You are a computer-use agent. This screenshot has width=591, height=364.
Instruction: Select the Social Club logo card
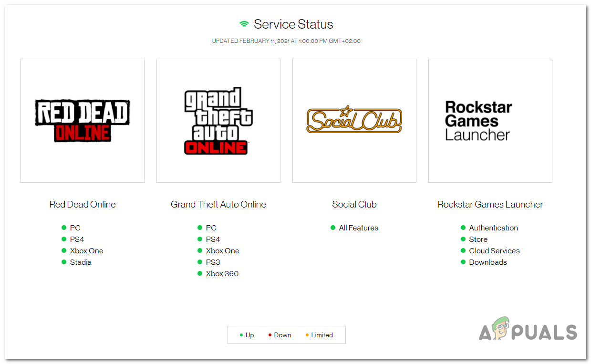354,121
